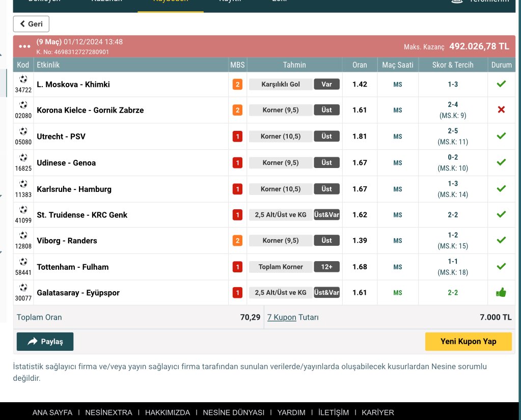Open ANA SAYFA footer link

pyautogui.click(x=52, y=412)
